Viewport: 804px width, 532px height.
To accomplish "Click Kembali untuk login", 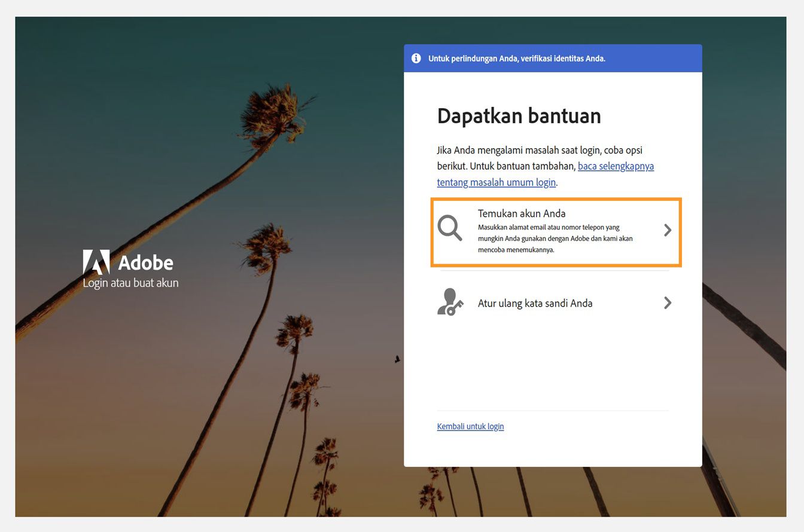I will 470,426.
